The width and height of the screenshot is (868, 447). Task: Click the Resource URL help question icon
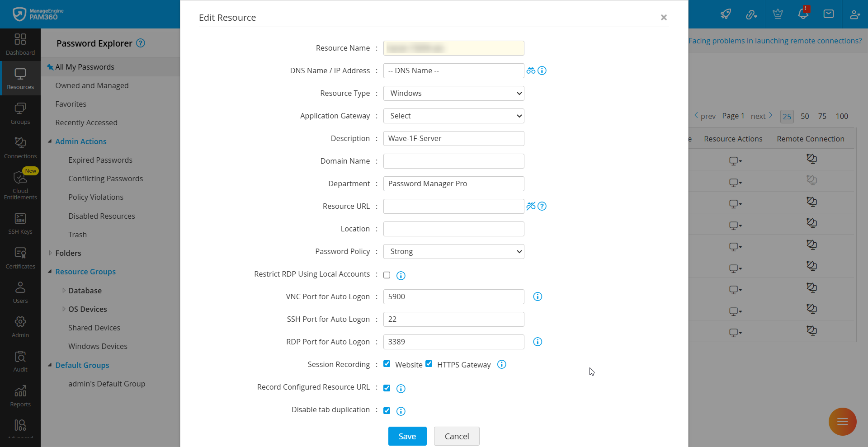tap(542, 206)
